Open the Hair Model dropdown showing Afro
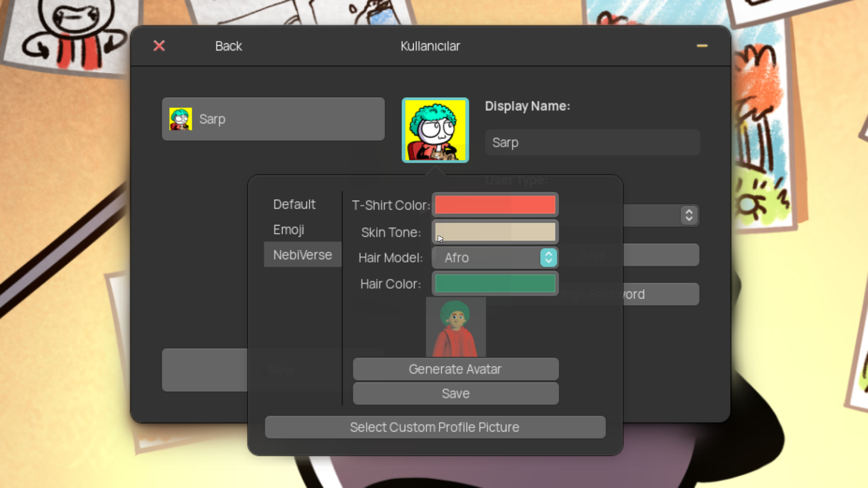 click(495, 258)
